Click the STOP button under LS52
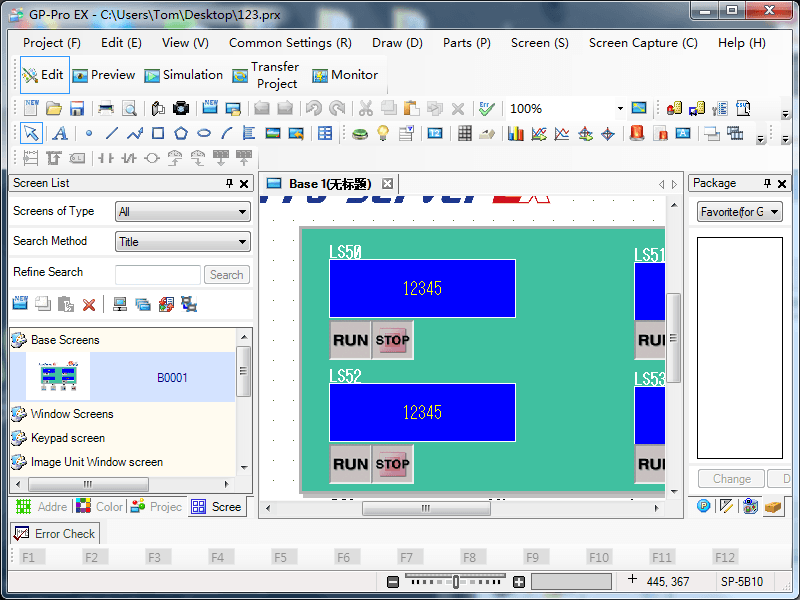Viewport: 800px width, 600px height. tap(392, 464)
